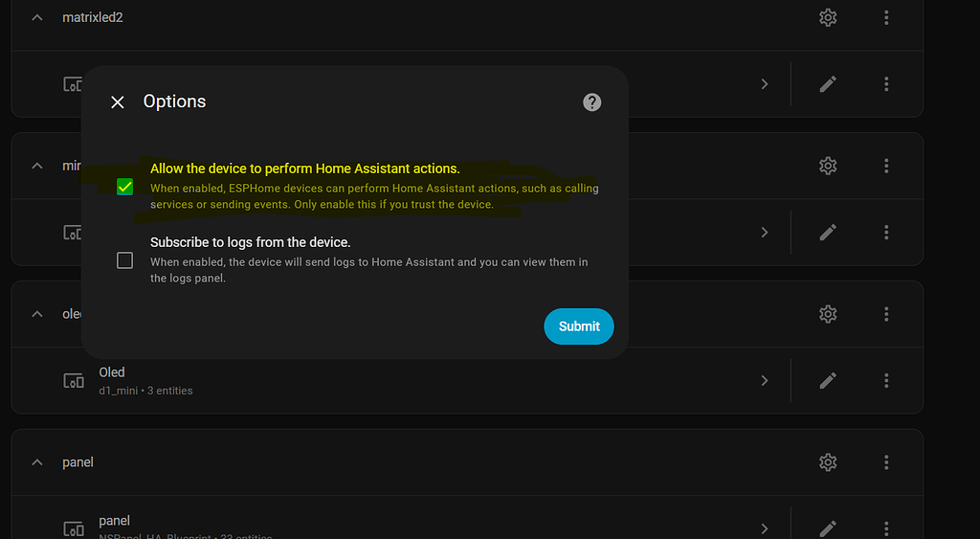Collapse the oled section chevron
This screenshot has width=980, height=539.
[37, 314]
